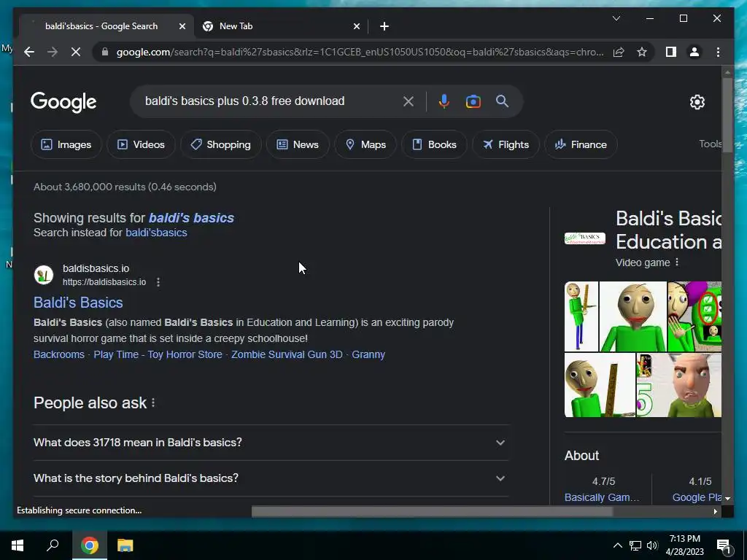Open the Granny sitelink
Screen dimensions: 747x560
click(368, 354)
